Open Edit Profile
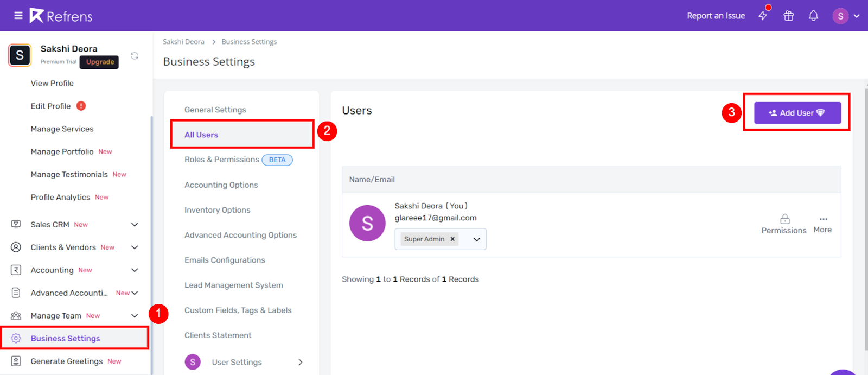The width and height of the screenshot is (868, 375). [50, 106]
